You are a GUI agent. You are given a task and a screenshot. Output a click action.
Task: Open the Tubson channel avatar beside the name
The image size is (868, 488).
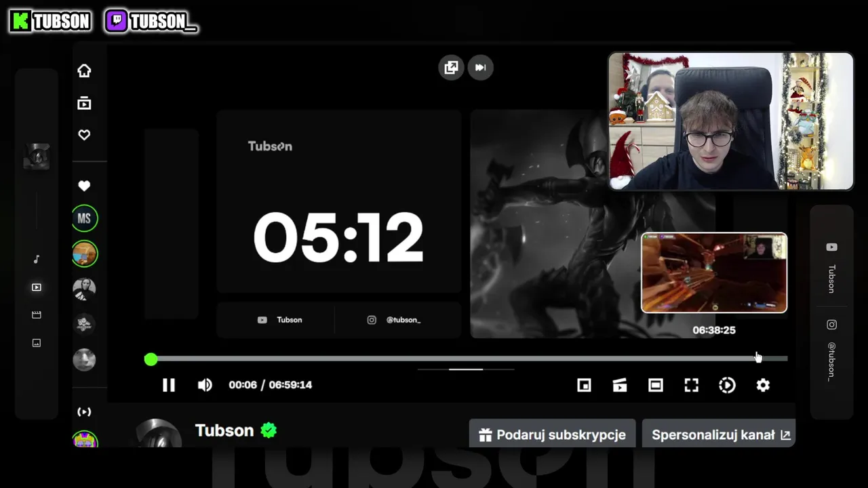pyautogui.click(x=158, y=434)
